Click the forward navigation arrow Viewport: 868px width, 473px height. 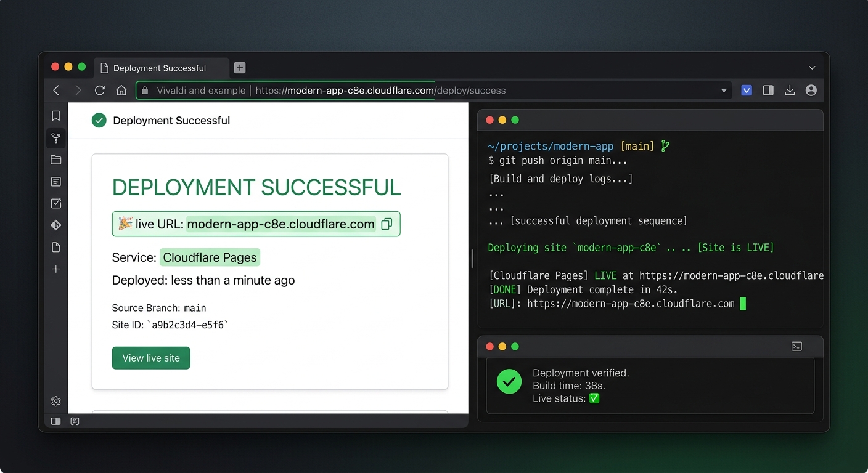click(78, 91)
